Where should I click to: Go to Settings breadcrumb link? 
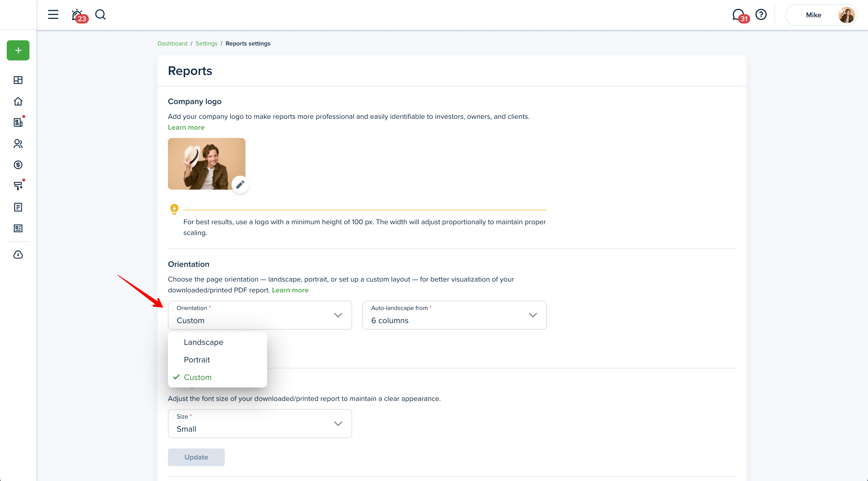[206, 43]
